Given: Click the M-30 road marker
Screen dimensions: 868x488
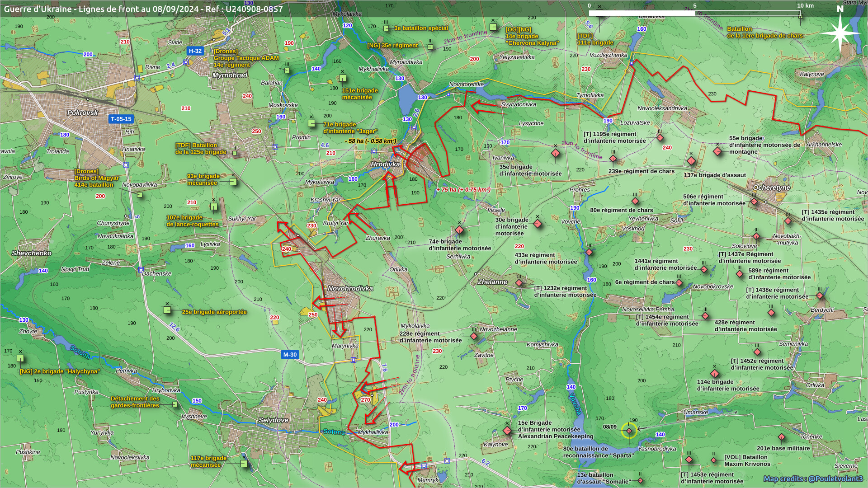Looking at the screenshot, I should 290,355.
